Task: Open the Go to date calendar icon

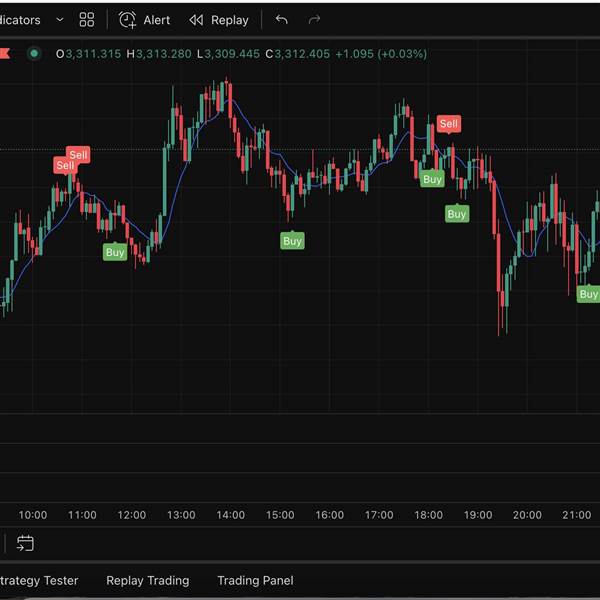Action: [x=25, y=543]
